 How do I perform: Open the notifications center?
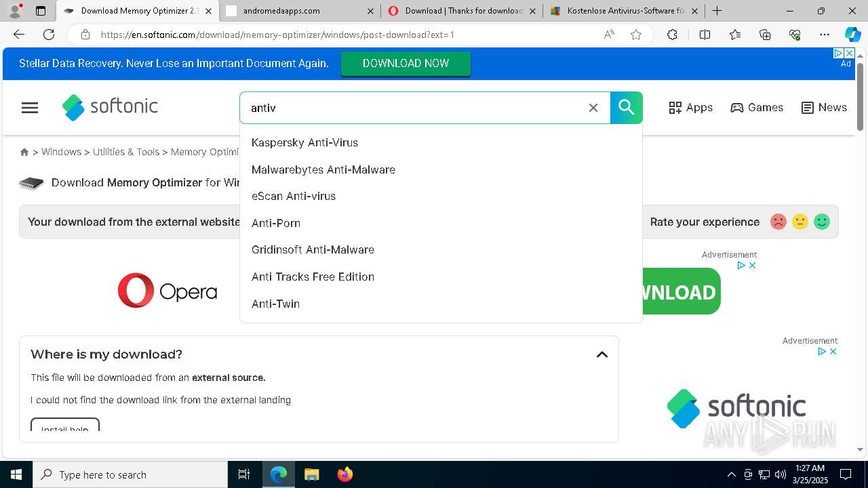[846, 474]
